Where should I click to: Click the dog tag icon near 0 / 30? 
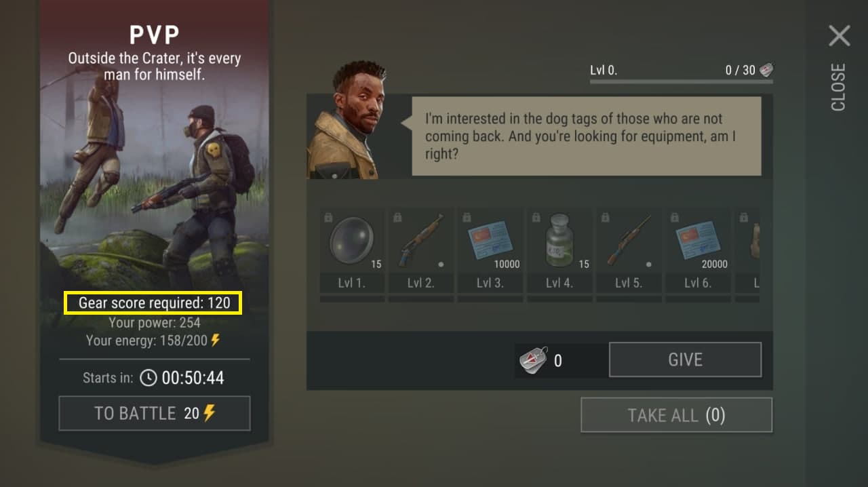point(766,70)
